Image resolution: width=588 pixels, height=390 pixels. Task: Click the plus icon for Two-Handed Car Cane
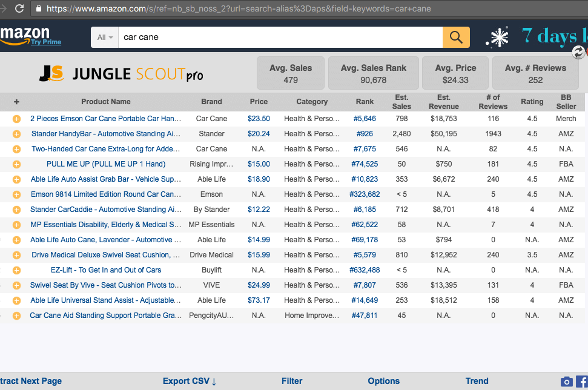tap(16, 149)
